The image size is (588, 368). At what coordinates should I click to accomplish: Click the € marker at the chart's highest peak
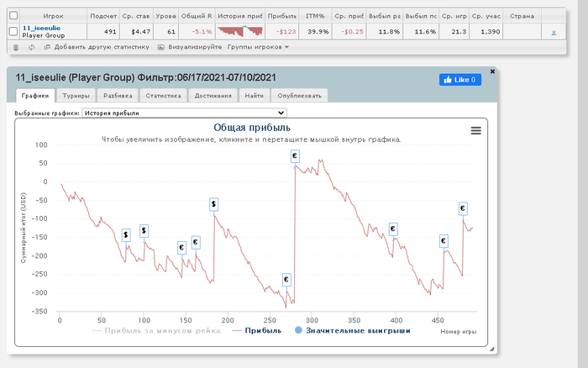(295, 156)
